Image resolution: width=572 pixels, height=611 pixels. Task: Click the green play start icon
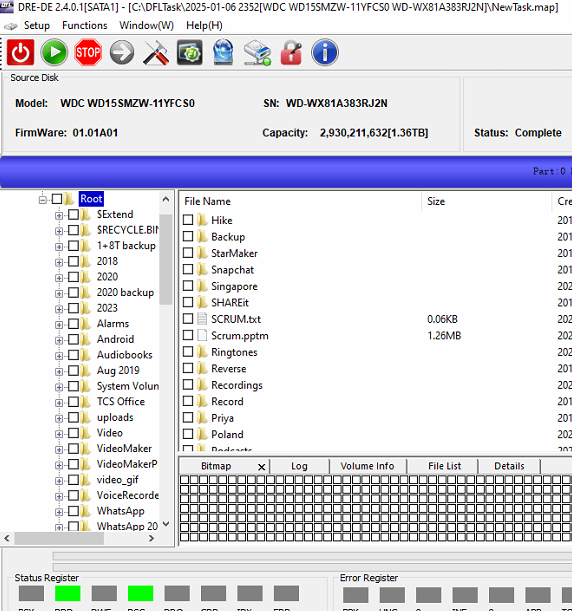click(54, 52)
